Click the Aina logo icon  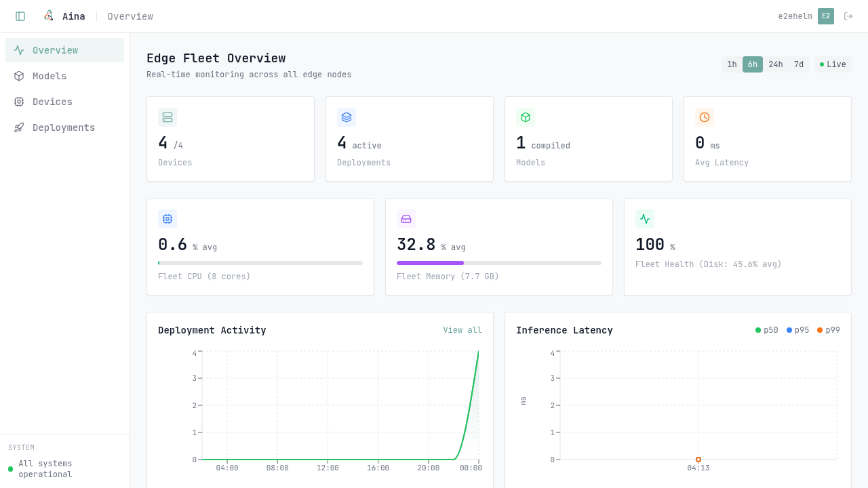click(x=49, y=16)
